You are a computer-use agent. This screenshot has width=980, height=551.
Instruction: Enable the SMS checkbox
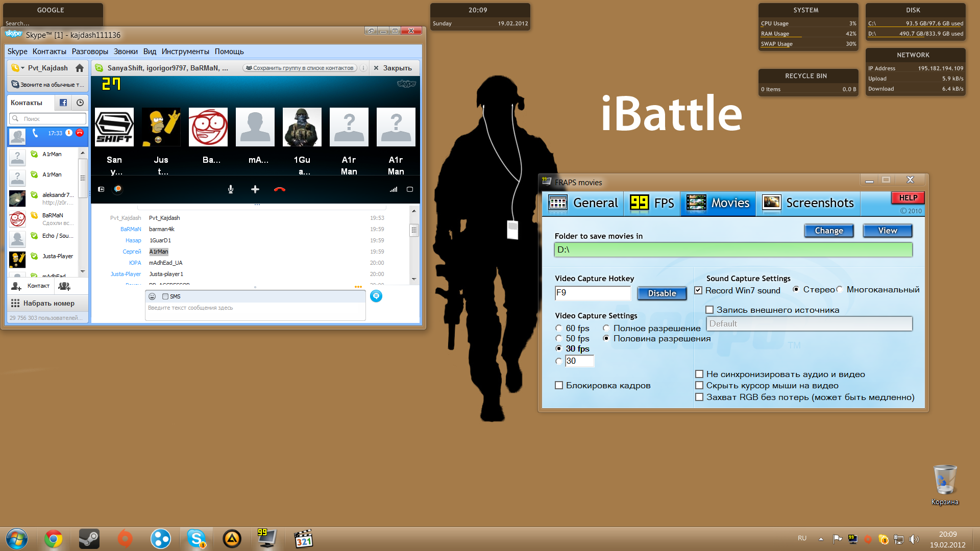[165, 296]
